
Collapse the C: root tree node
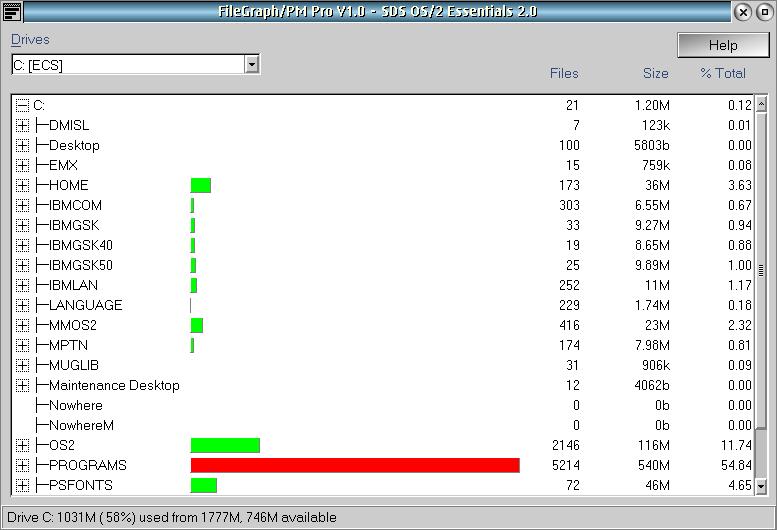pyautogui.click(x=22, y=105)
